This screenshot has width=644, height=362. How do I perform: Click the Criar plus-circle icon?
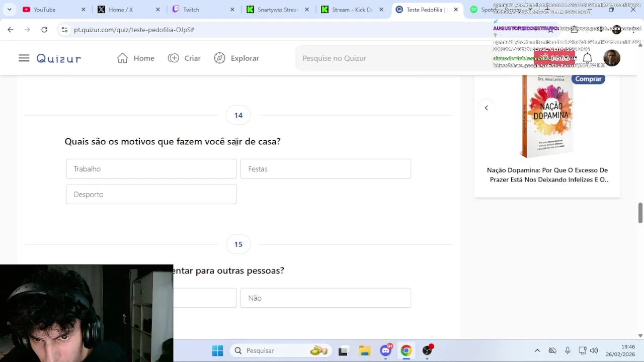pyautogui.click(x=174, y=58)
